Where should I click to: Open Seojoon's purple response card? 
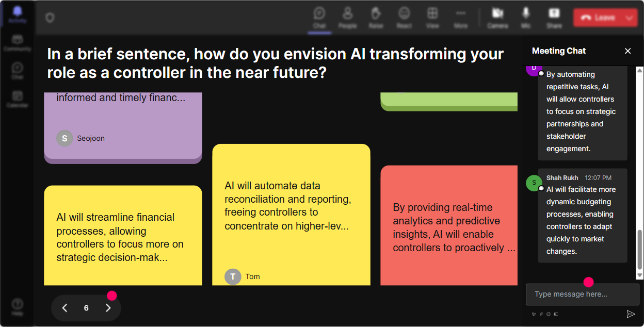coord(123,128)
